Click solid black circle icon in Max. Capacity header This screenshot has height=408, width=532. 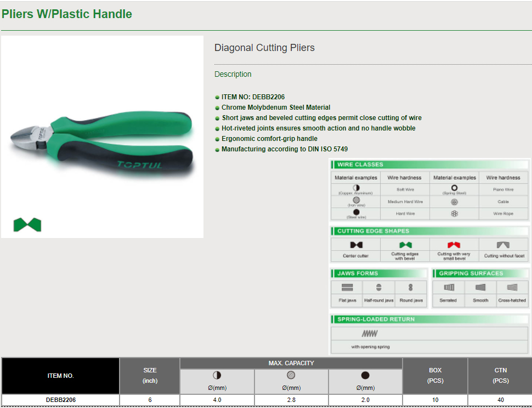tap(365, 376)
